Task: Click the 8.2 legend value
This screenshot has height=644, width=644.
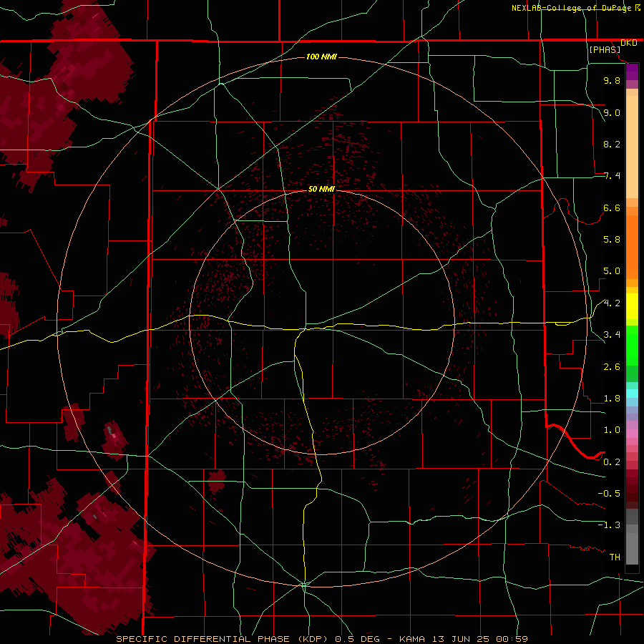Action: point(612,144)
